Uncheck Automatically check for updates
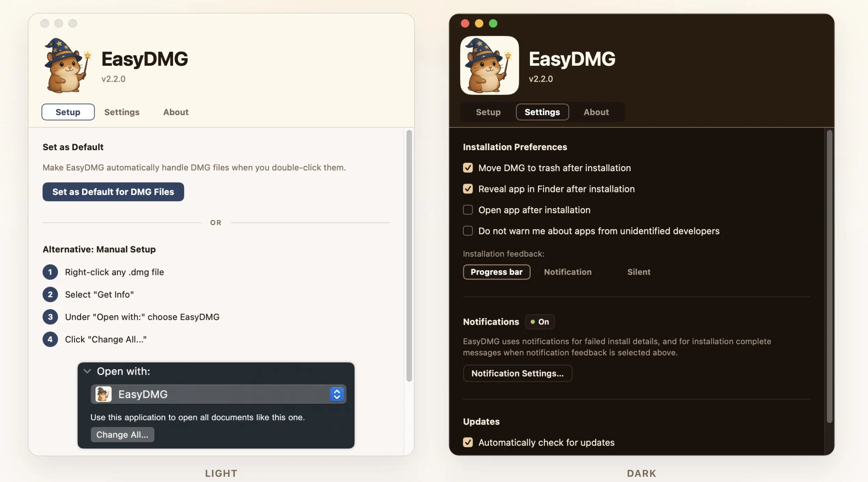Image resolution: width=868 pixels, height=482 pixels. (468, 442)
